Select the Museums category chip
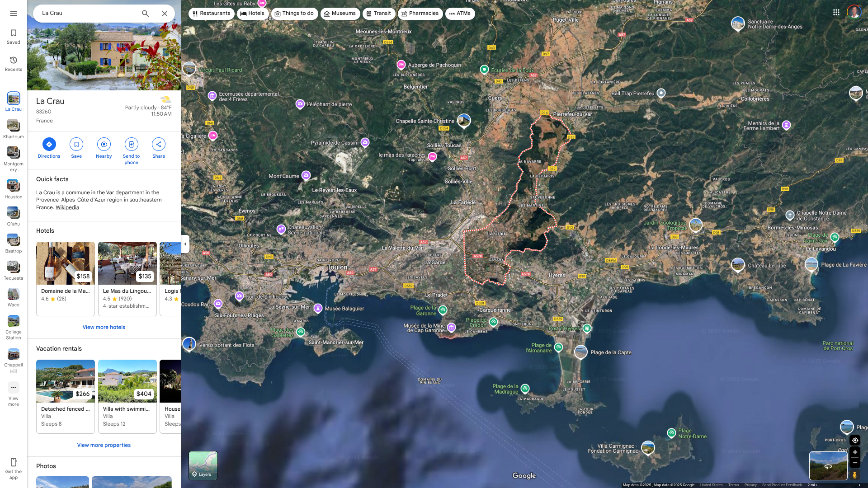Screen dimensions: 868x488 click(340, 14)
